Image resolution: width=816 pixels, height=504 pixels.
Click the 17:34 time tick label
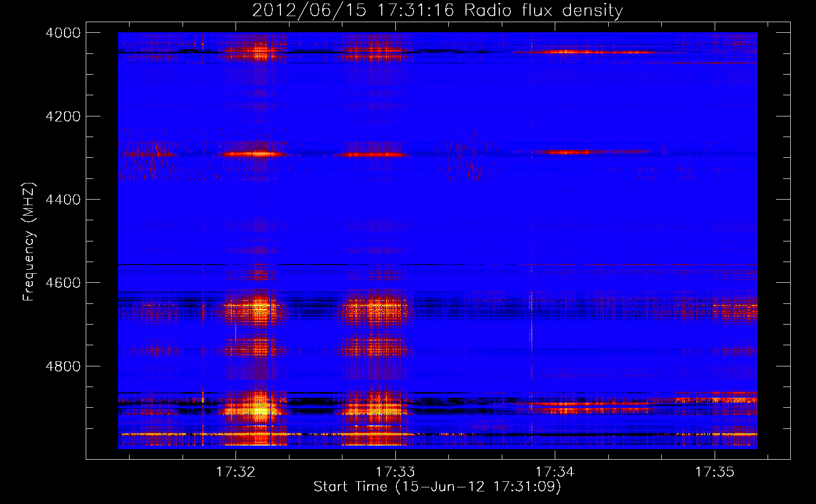click(555, 472)
